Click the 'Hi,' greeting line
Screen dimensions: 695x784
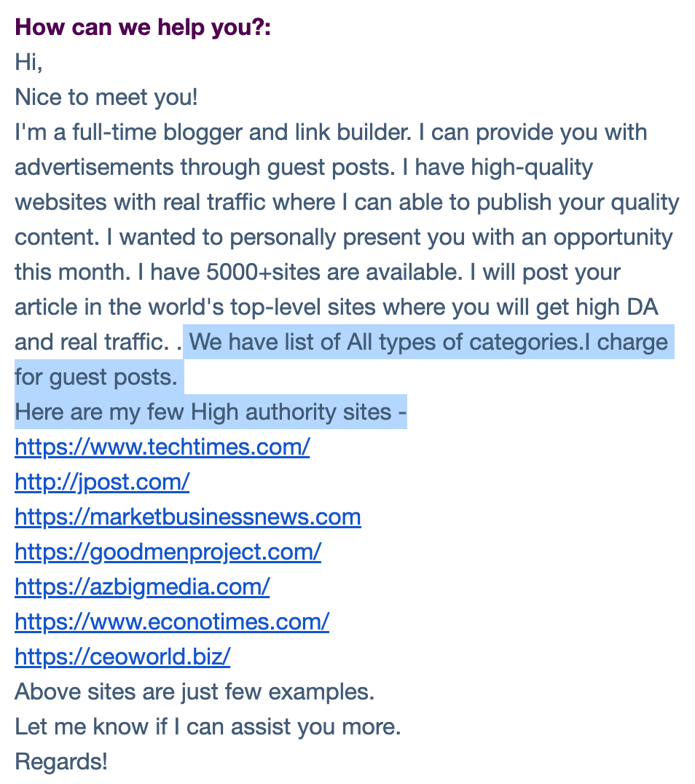tap(28, 63)
